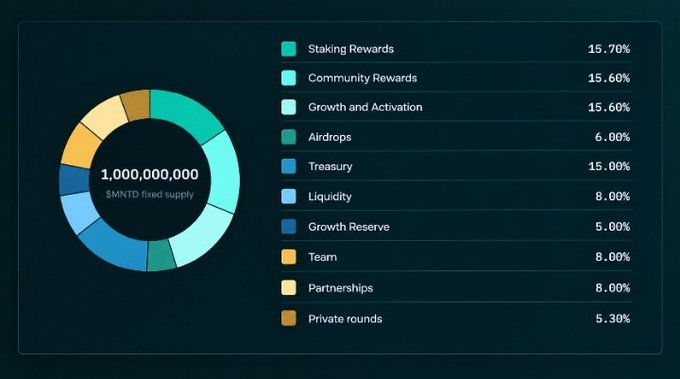Click the 8.00% Liquidity value
Viewport: 680px width, 379px height.
(612, 196)
